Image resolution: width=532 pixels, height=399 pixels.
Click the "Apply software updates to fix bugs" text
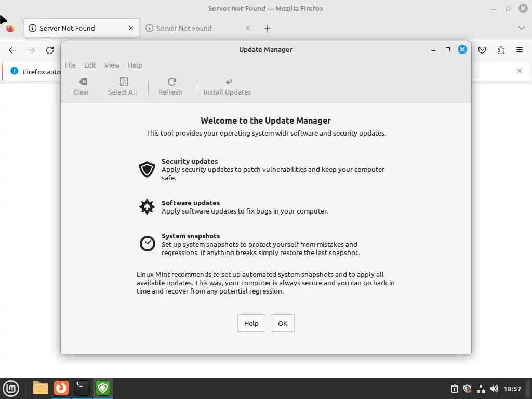(245, 211)
